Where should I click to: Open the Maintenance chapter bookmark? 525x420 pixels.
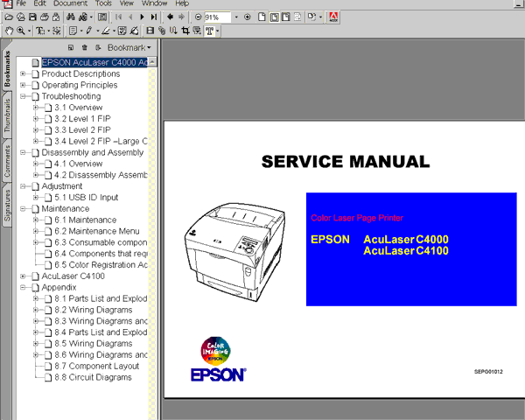[66, 209]
